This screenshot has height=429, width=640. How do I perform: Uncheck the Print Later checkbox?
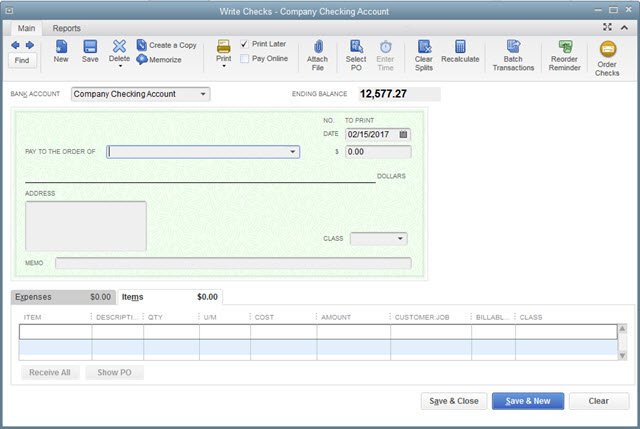(x=245, y=44)
